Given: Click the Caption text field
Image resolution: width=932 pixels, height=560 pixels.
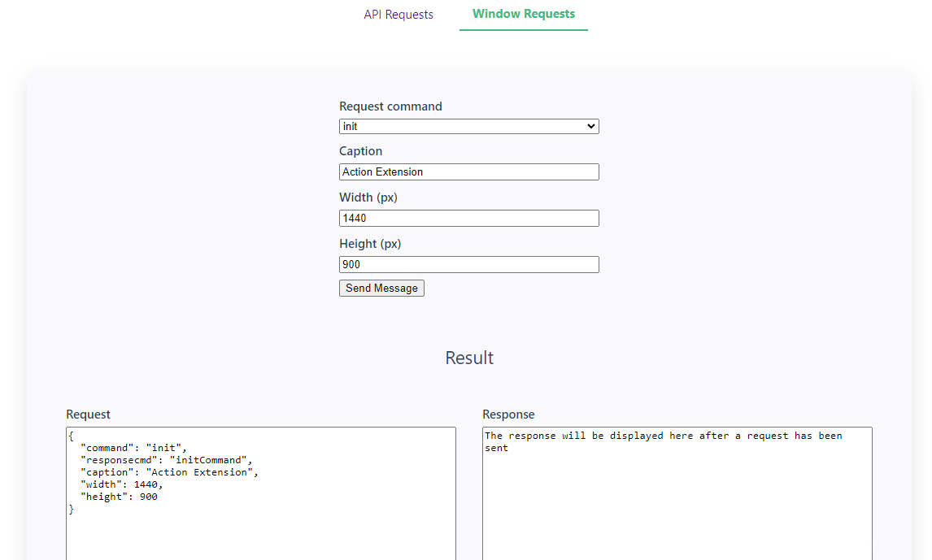Looking at the screenshot, I should (x=468, y=172).
